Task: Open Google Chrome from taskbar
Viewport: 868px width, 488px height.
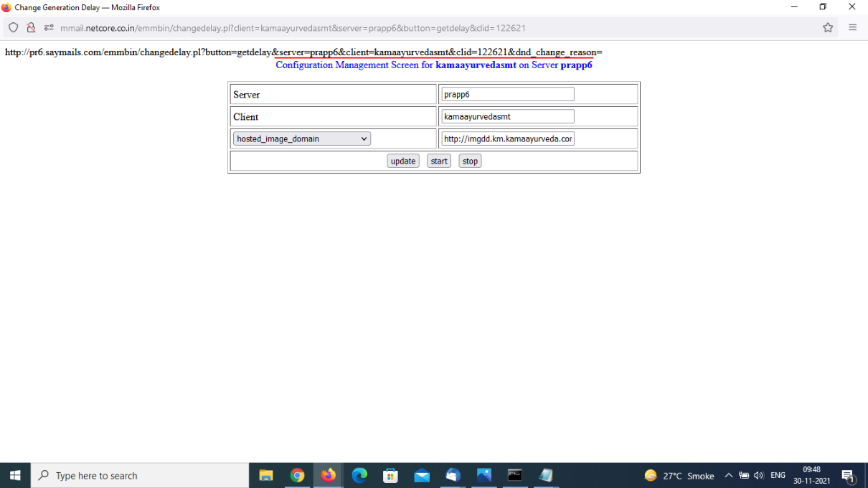Action: pos(297,475)
